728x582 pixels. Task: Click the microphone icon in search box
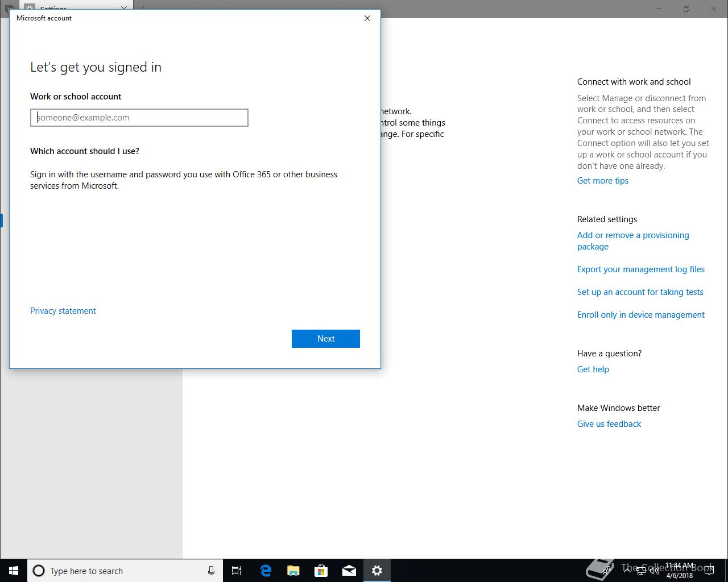211,571
